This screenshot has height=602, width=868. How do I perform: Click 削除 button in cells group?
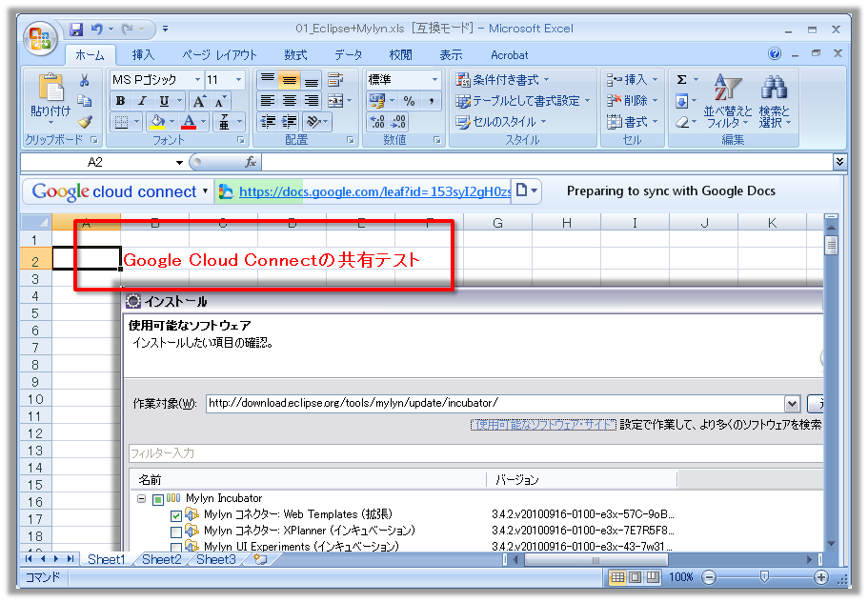pos(632,101)
